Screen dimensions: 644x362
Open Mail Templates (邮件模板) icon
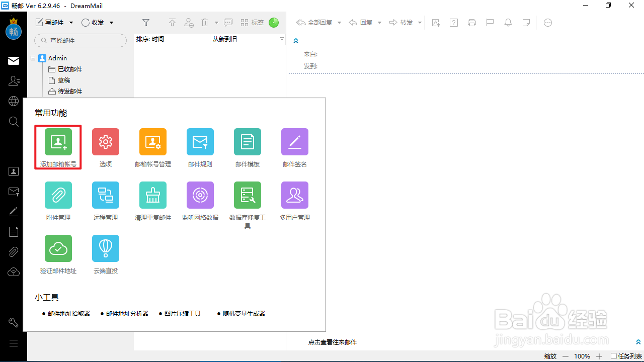[x=248, y=142]
